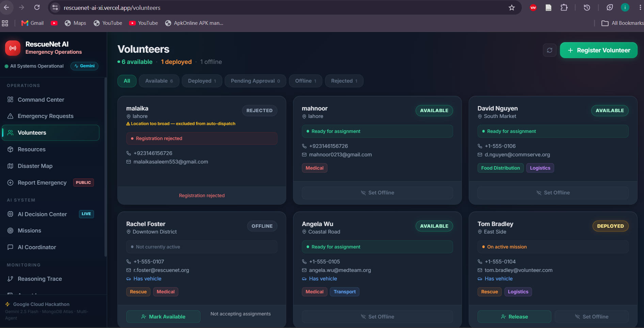Open Missions in sidebar
644x328 pixels.
tap(51, 230)
